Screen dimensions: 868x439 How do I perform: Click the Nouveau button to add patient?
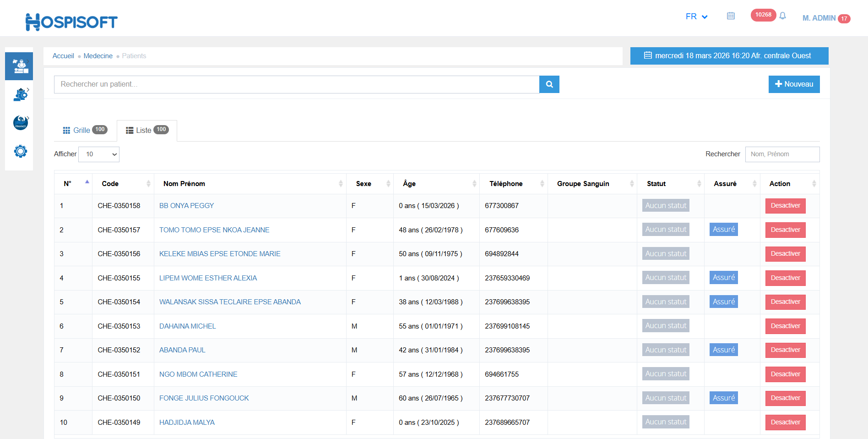pyautogui.click(x=794, y=84)
